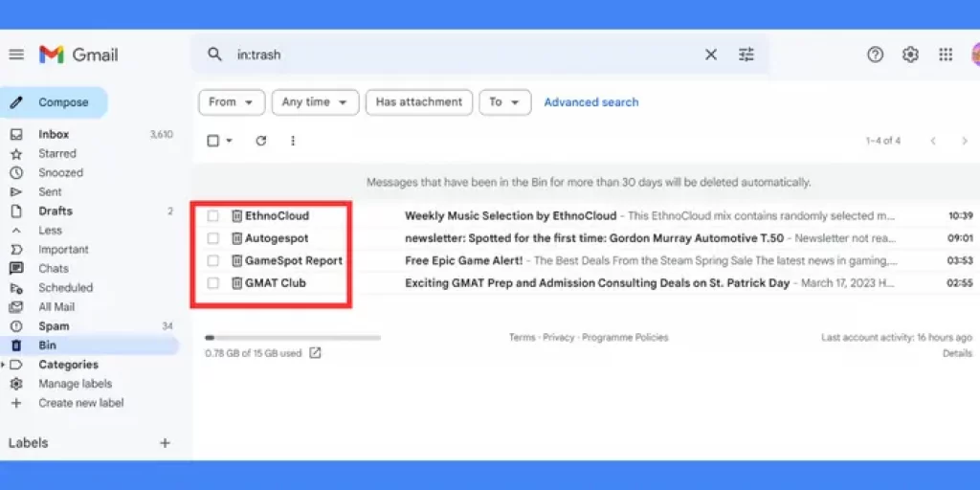Open the Privacy link
The width and height of the screenshot is (980, 490).
click(x=558, y=338)
